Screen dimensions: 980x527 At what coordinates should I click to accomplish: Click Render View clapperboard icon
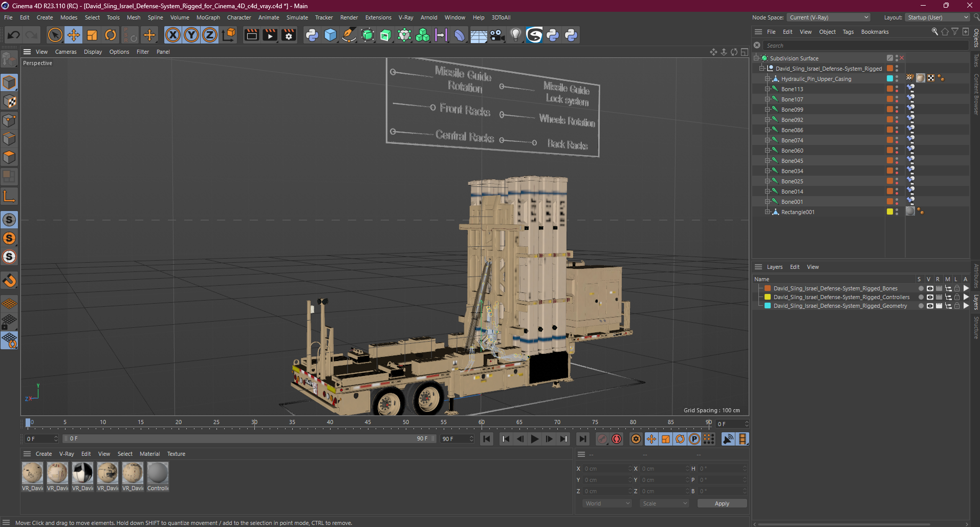tap(251, 35)
